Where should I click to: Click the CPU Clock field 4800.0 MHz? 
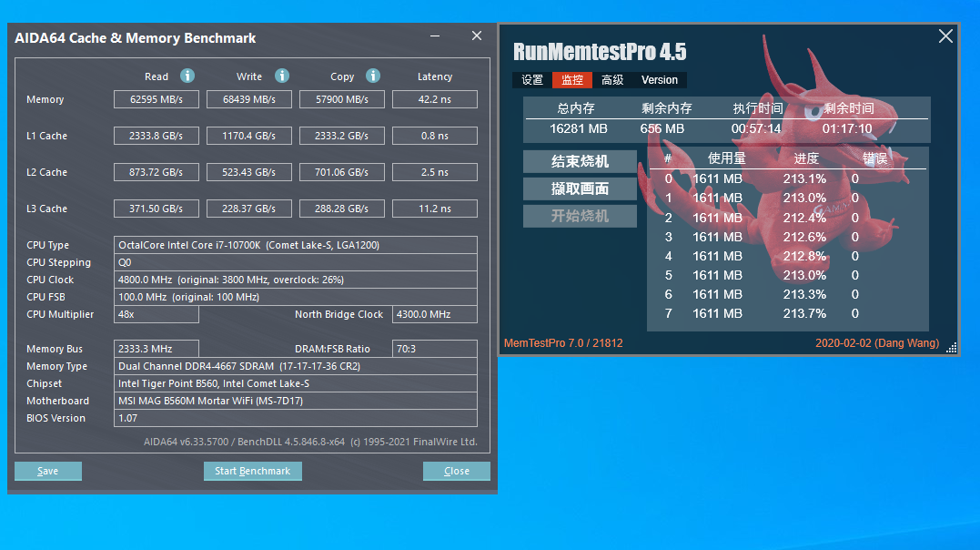click(x=296, y=280)
